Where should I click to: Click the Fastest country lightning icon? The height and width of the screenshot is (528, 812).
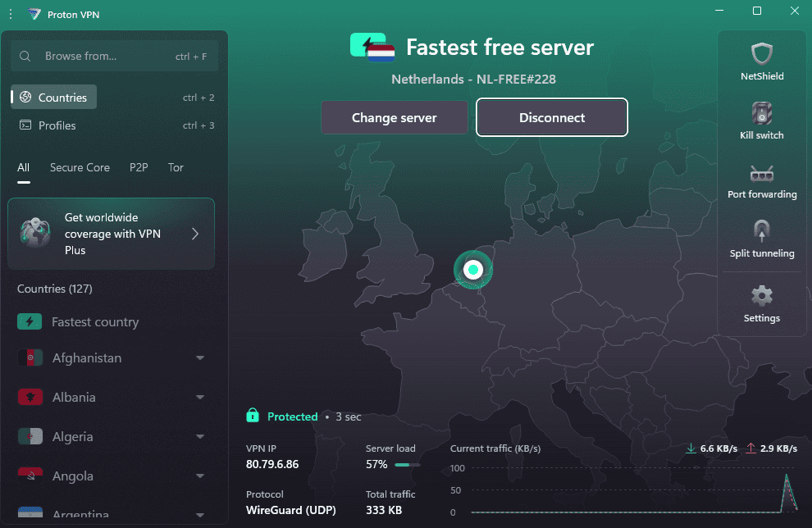tap(30, 321)
